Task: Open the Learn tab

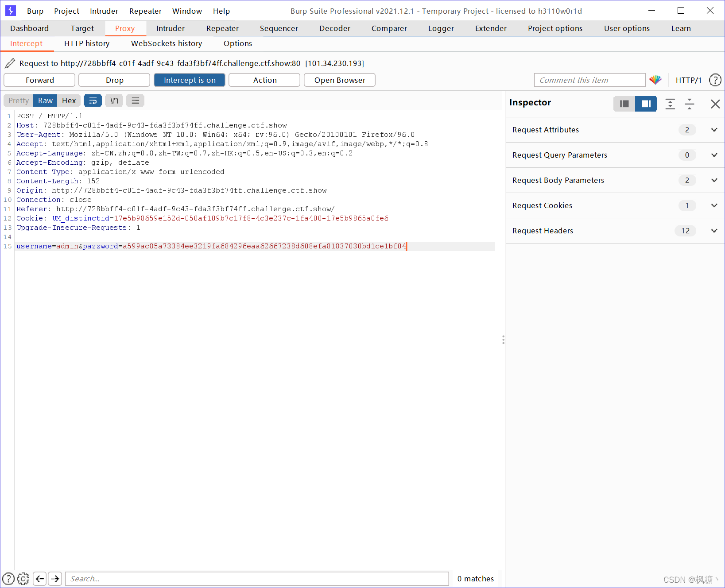Action: coord(681,28)
